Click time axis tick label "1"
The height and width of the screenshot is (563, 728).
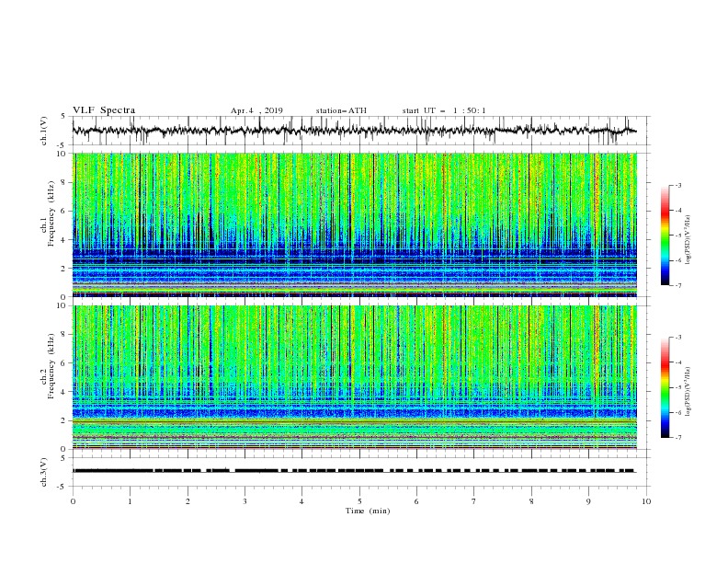click(131, 501)
